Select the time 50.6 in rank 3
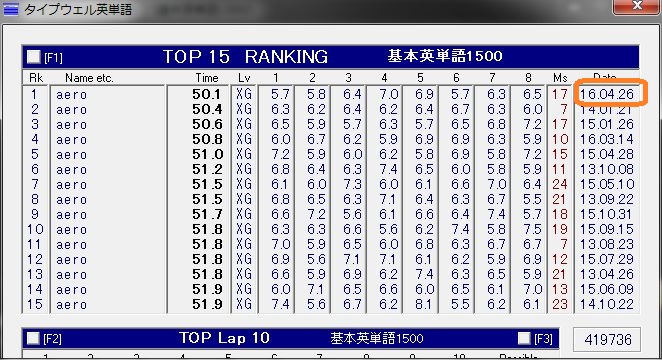This screenshot has height=360, width=662. tap(206, 124)
